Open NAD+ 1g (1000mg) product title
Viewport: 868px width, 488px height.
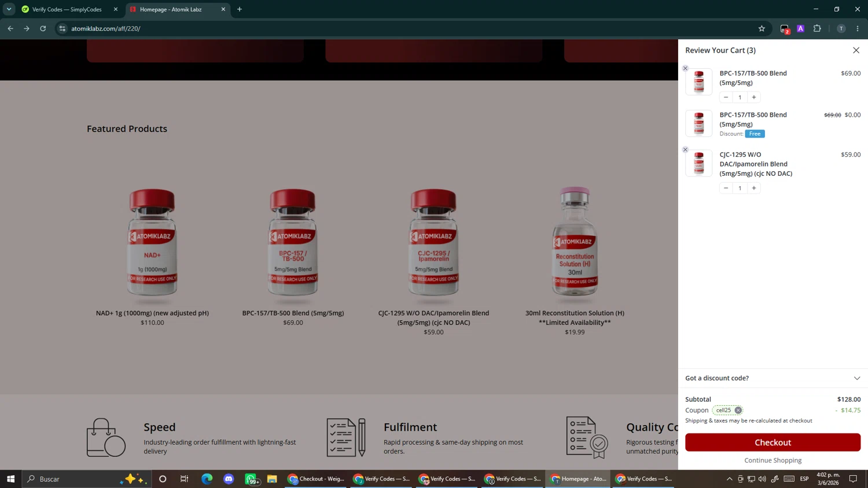[x=152, y=313]
